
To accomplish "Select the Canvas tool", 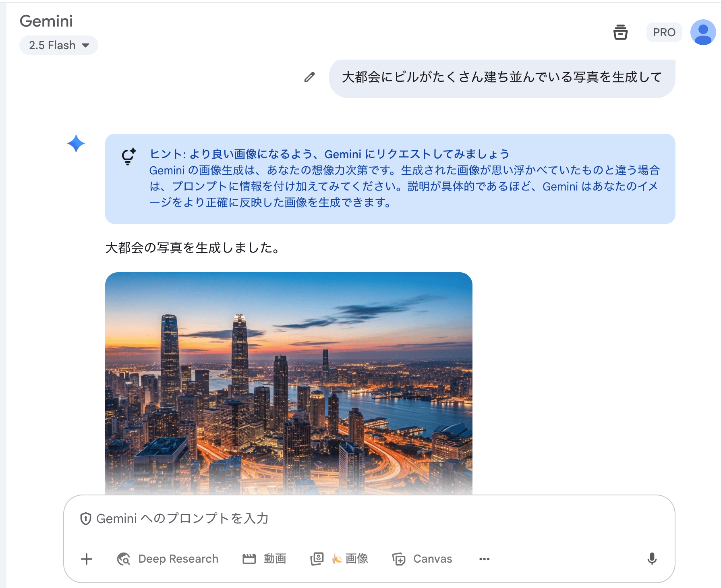I will pos(423,559).
